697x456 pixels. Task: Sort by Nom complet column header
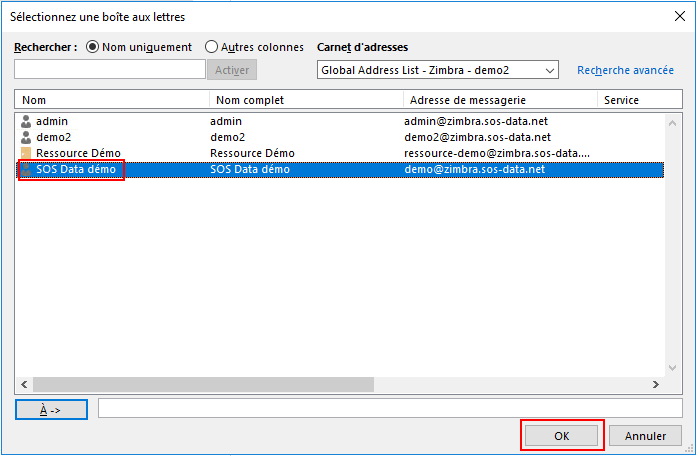[x=306, y=100]
